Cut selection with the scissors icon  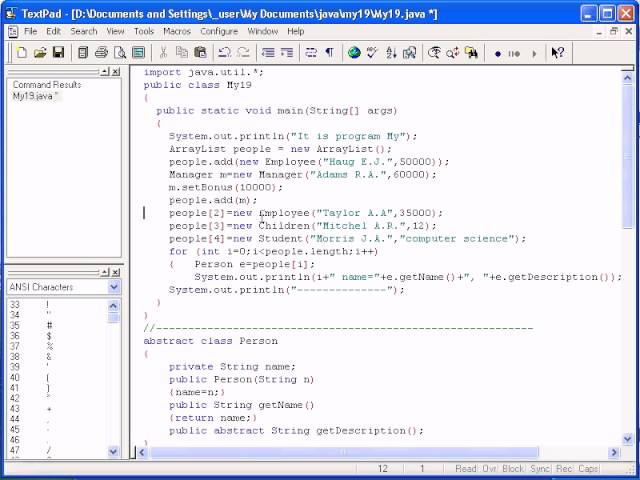coord(163,53)
